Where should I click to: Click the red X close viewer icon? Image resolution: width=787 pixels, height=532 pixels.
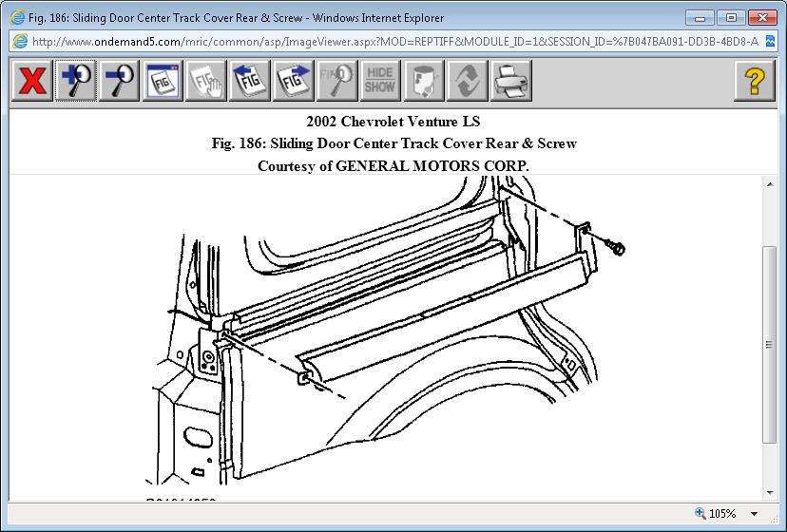coord(32,81)
